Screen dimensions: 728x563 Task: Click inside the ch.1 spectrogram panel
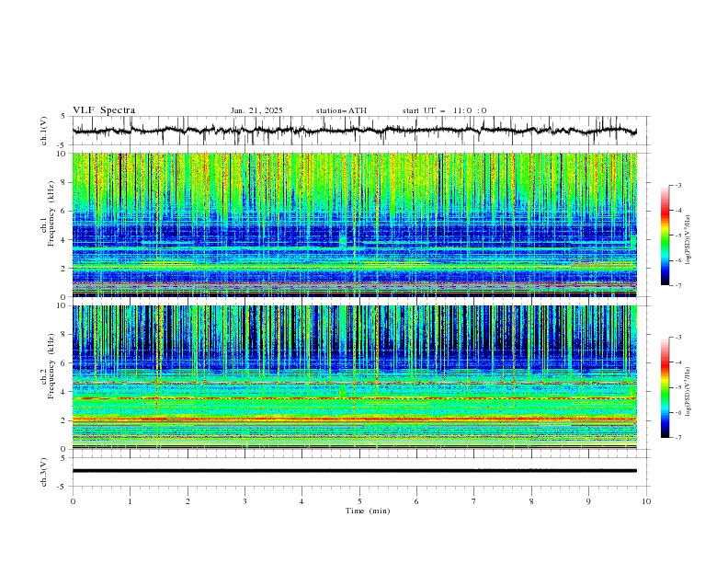point(354,224)
